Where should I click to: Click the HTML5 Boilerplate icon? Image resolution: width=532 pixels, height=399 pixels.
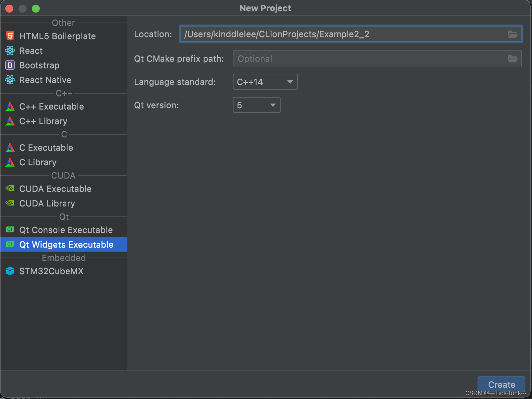click(x=10, y=36)
